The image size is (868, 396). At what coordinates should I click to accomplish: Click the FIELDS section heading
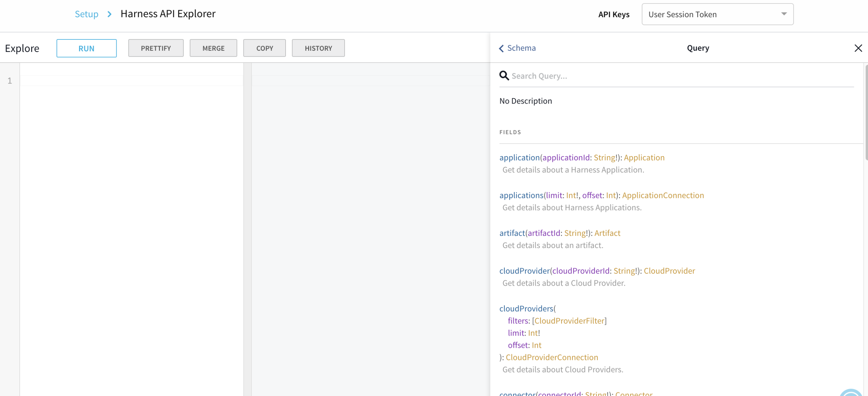[x=510, y=132]
